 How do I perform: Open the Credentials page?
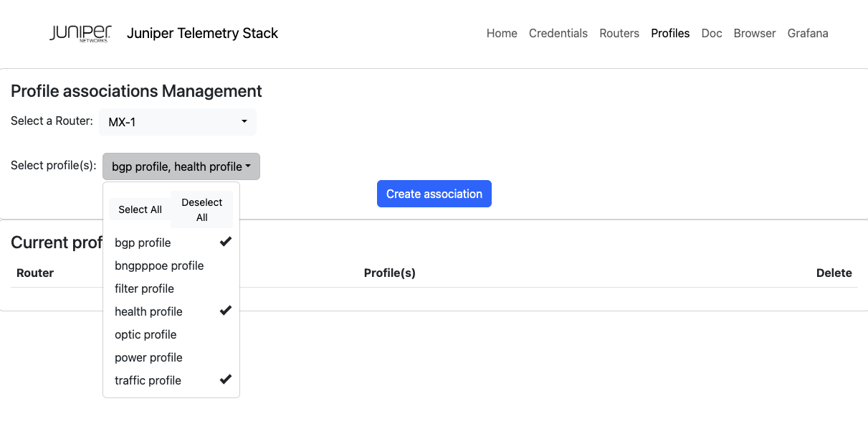[558, 33]
